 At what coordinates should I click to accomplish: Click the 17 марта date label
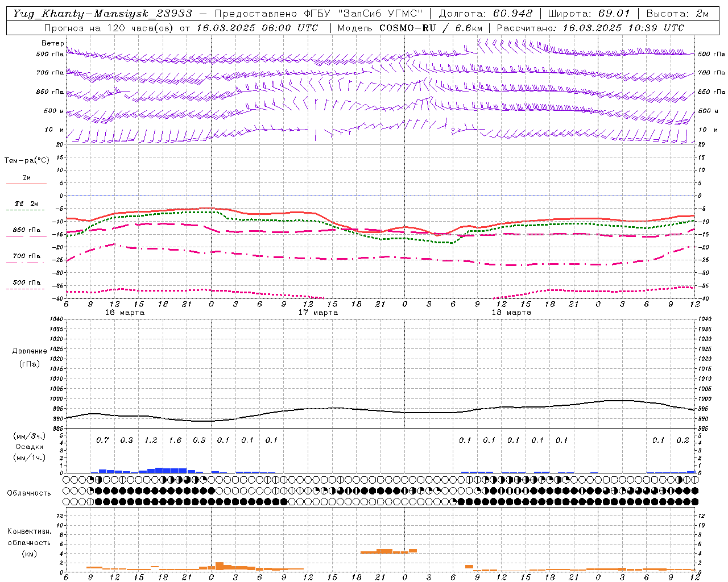point(318,313)
